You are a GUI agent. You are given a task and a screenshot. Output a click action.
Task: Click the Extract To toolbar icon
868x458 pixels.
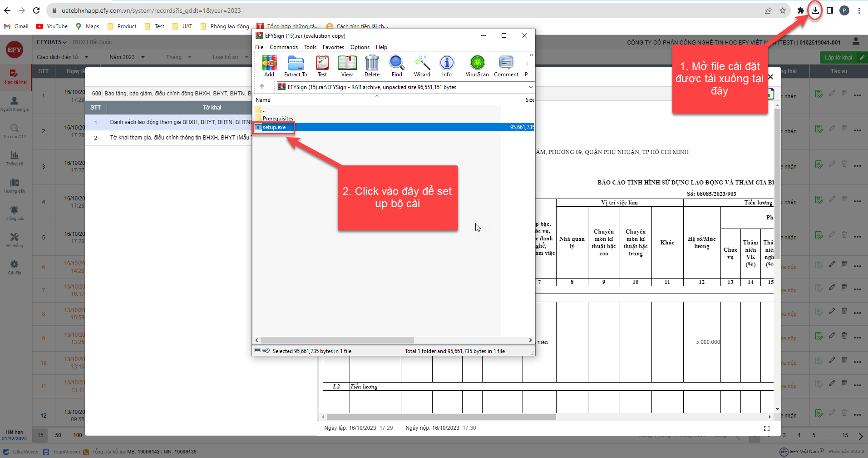click(296, 65)
